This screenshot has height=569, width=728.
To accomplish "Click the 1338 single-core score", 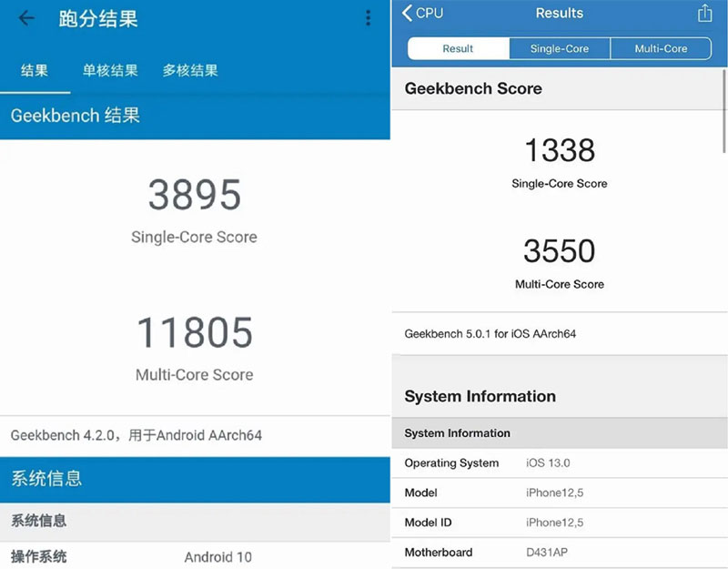I will click(560, 150).
